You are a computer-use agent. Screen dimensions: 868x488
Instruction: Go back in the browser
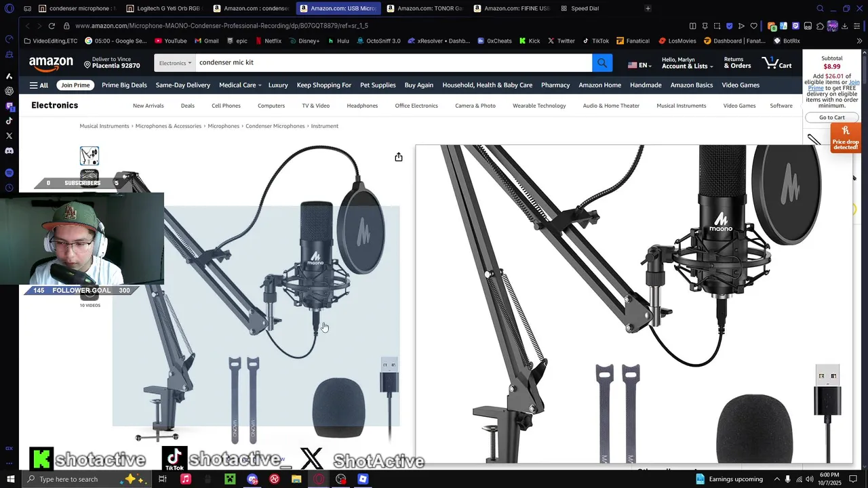[27, 26]
